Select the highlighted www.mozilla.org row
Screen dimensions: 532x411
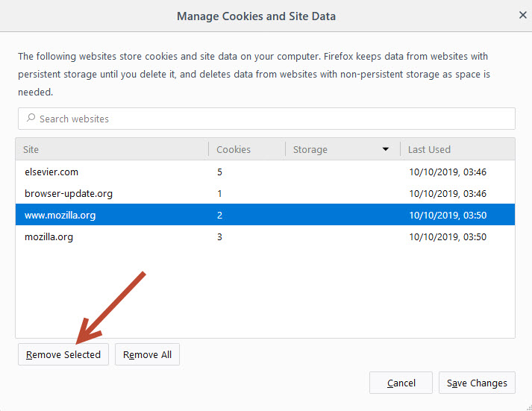pos(266,215)
